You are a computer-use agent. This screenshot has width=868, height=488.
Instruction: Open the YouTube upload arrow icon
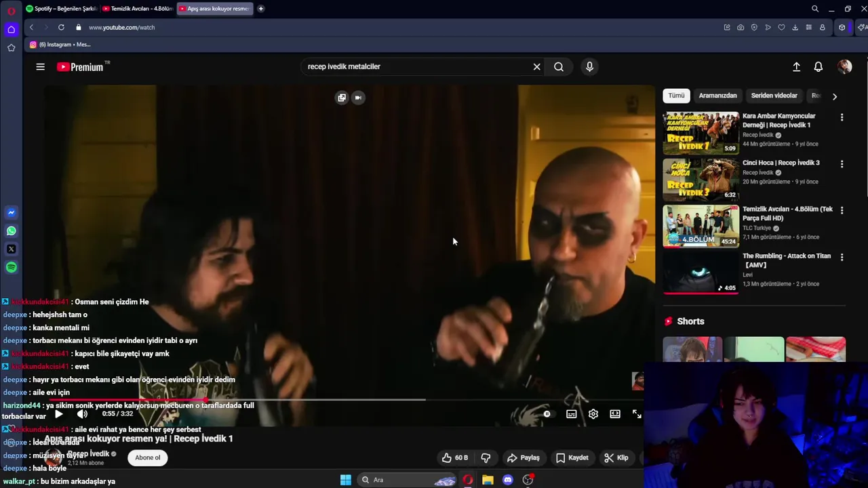tap(797, 66)
